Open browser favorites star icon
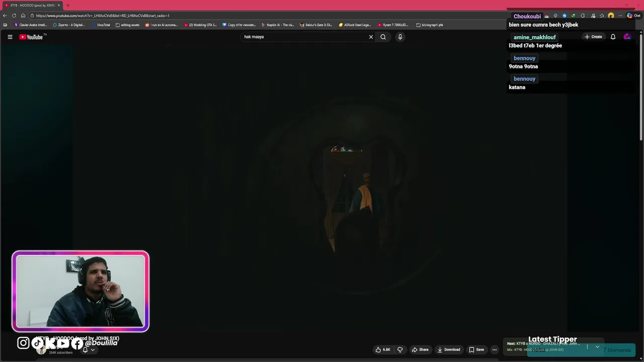644x362 pixels. tap(602, 16)
